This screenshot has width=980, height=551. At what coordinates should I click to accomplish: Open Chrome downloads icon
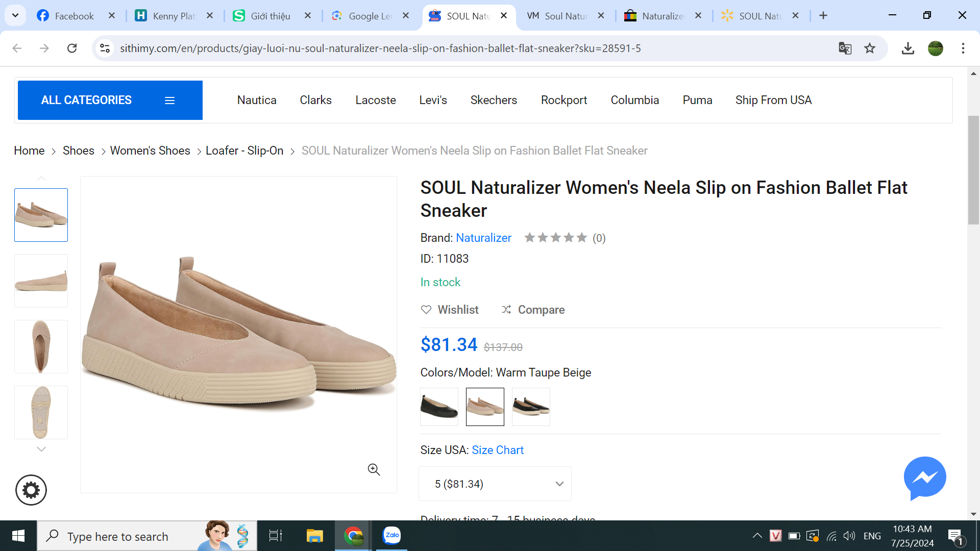coord(908,48)
